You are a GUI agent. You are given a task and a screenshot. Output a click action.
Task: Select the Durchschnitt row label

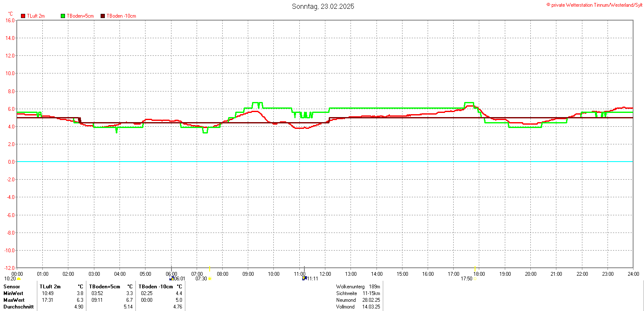pos(18,307)
